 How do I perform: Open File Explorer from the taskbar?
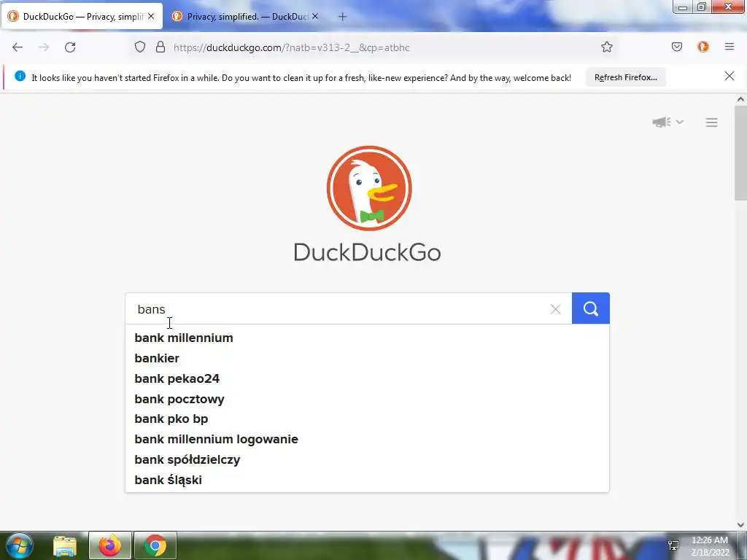coord(65,546)
